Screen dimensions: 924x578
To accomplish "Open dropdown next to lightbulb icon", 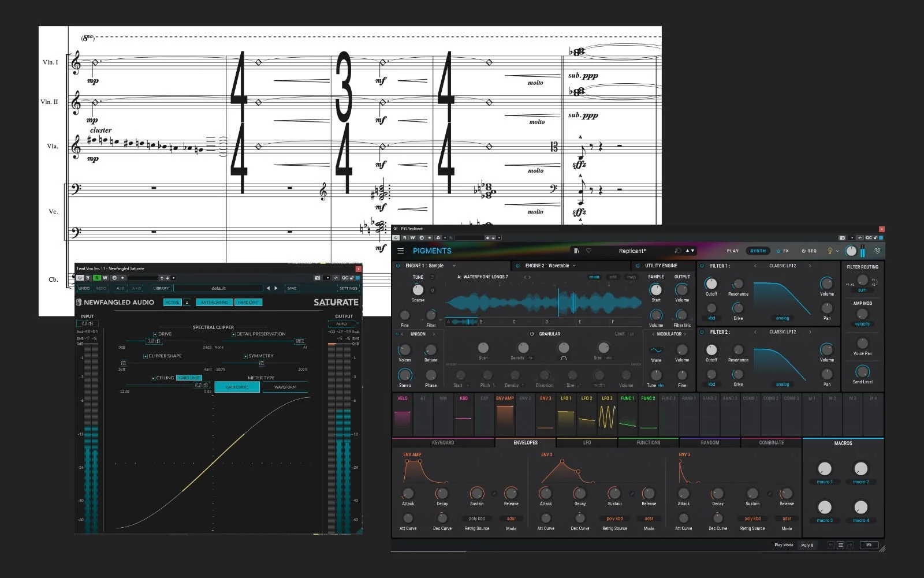I will (837, 251).
